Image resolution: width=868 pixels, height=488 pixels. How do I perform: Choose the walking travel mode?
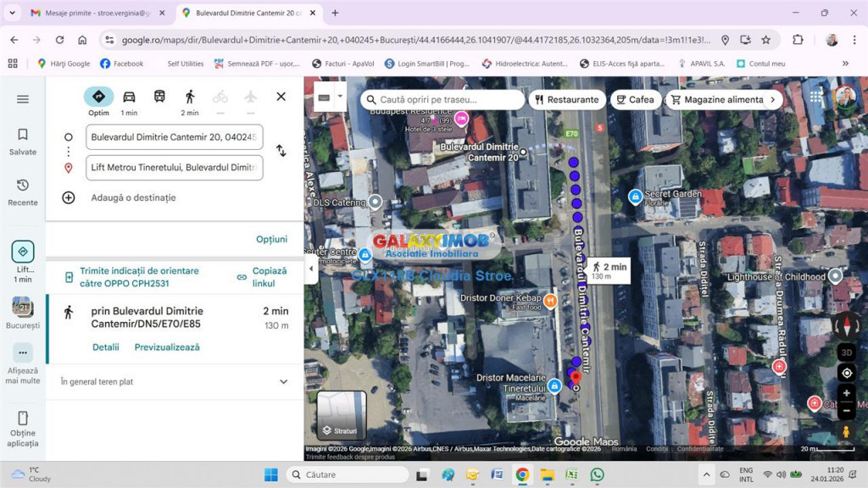coord(190,97)
